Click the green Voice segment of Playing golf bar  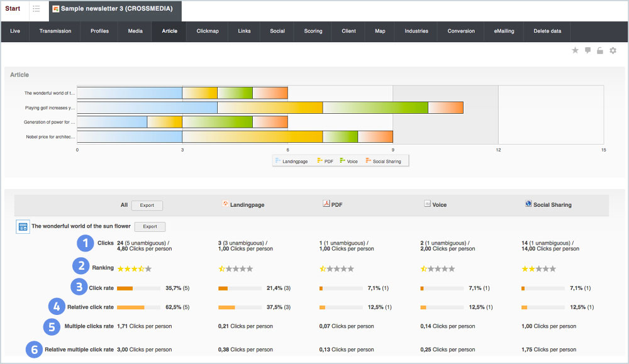click(376, 108)
